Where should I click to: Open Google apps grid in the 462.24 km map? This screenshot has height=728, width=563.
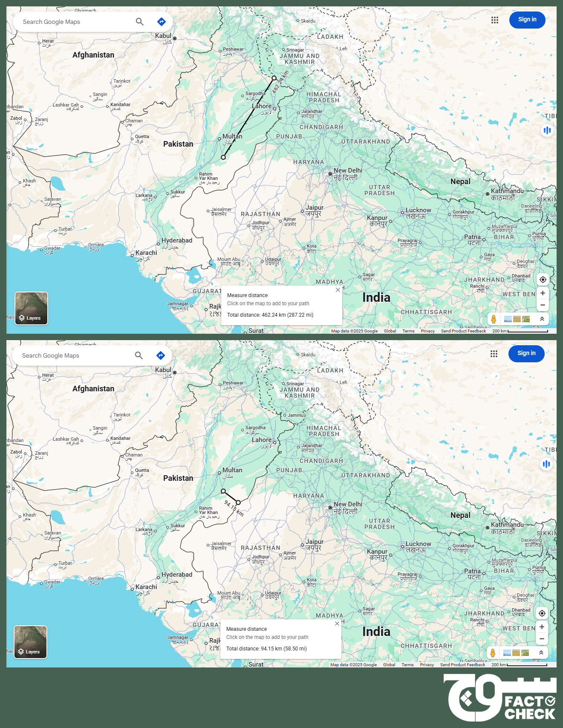pyautogui.click(x=495, y=20)
